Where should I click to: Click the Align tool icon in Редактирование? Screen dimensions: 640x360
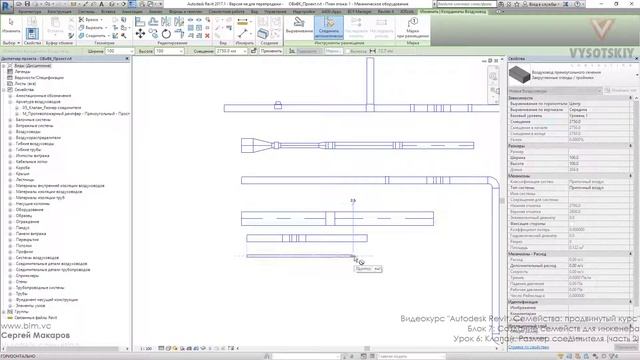(x=140, y=22)
